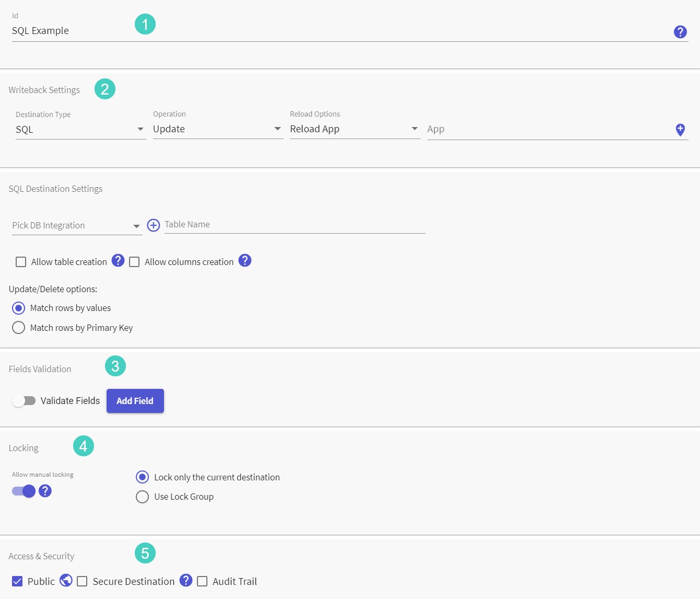Image resolution: width=700 pixels, height=599 pixels.
Task: Click the plus icon next to DB Integration
Action: point(153,225)
